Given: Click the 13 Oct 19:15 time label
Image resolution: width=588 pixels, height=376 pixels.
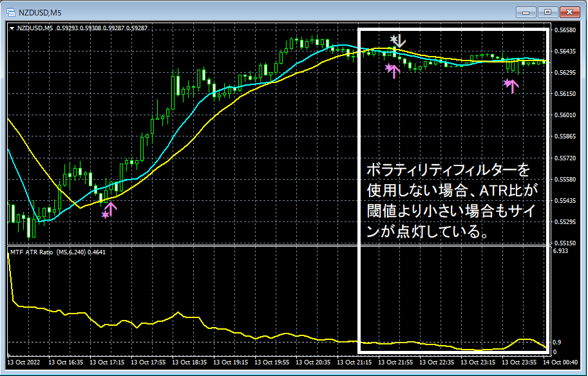Looking at the screenshot, I should pos(231,362).
